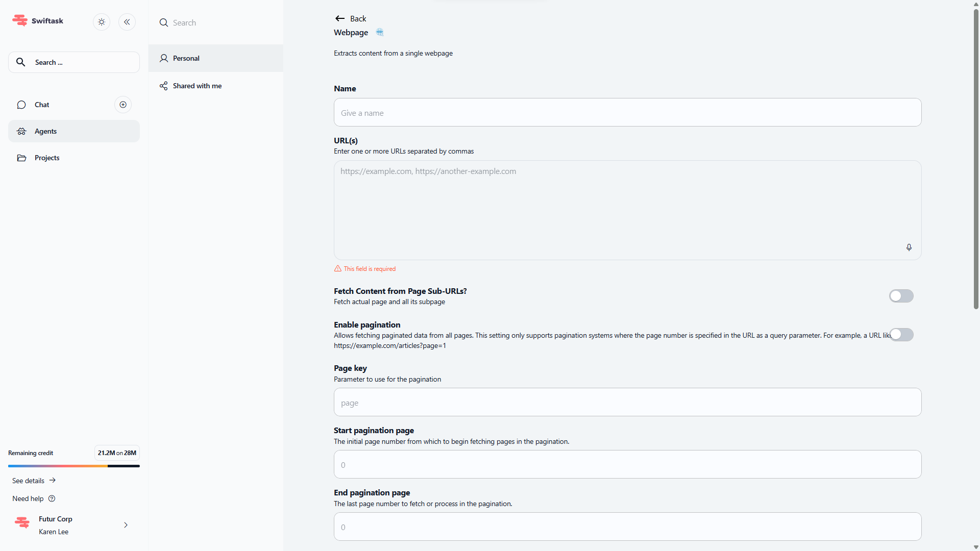Open the Shared with me section

pos(197,86)
